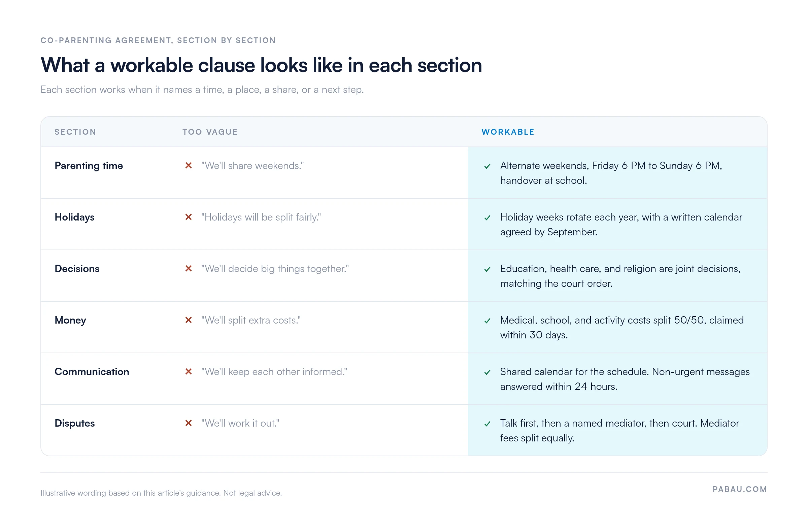Select the "Communication" row label
Viewport: 808px width, 532px height.
[x=92, y=372]
